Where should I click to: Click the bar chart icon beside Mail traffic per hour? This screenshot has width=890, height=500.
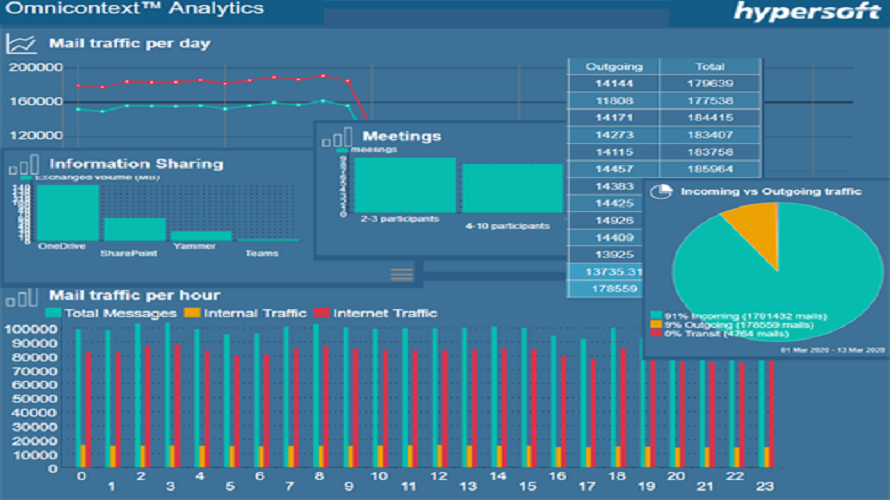[22, 297]
